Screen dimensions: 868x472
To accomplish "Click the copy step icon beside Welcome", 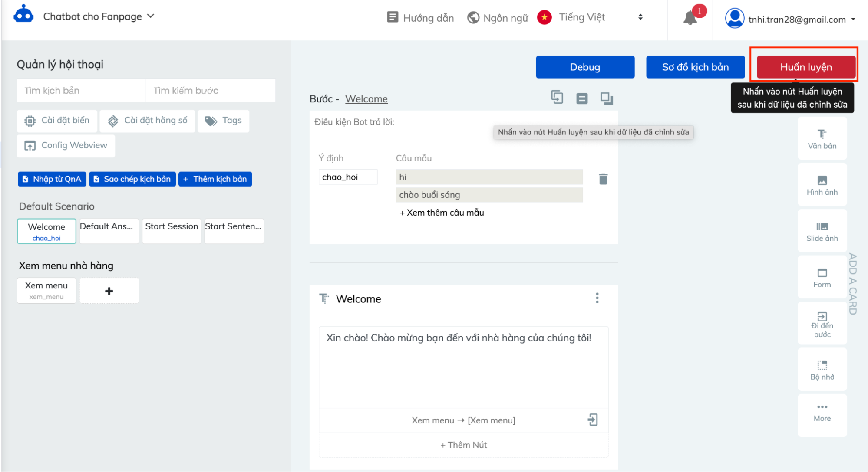I will tap(557, 97).
